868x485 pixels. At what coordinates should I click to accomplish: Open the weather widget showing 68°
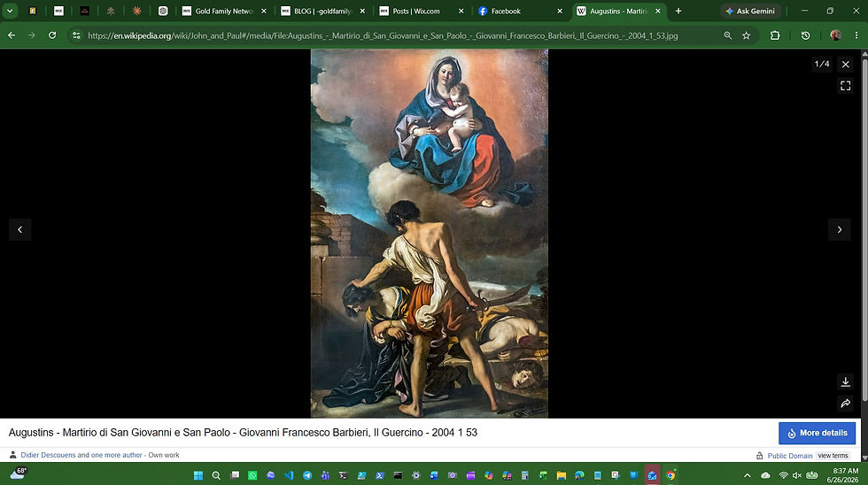point(18,474)
